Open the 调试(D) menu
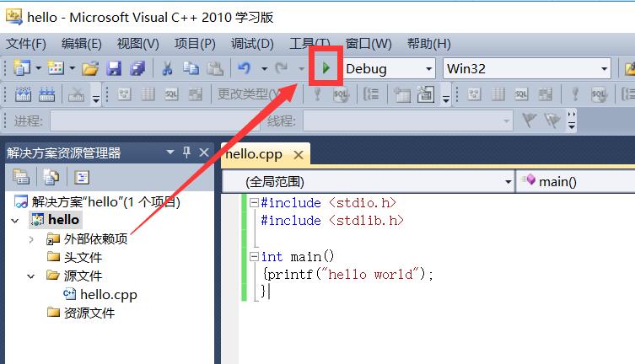This screenshot has height=364, width=635. tap(252, 43)
